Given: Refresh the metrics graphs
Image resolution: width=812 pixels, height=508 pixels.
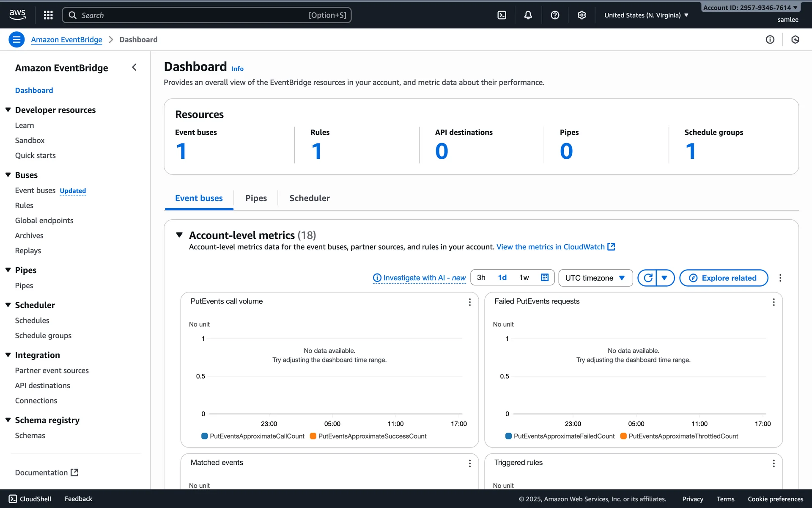Looking at the screenshot, I should pyautogui.click(x=647, y=278).
